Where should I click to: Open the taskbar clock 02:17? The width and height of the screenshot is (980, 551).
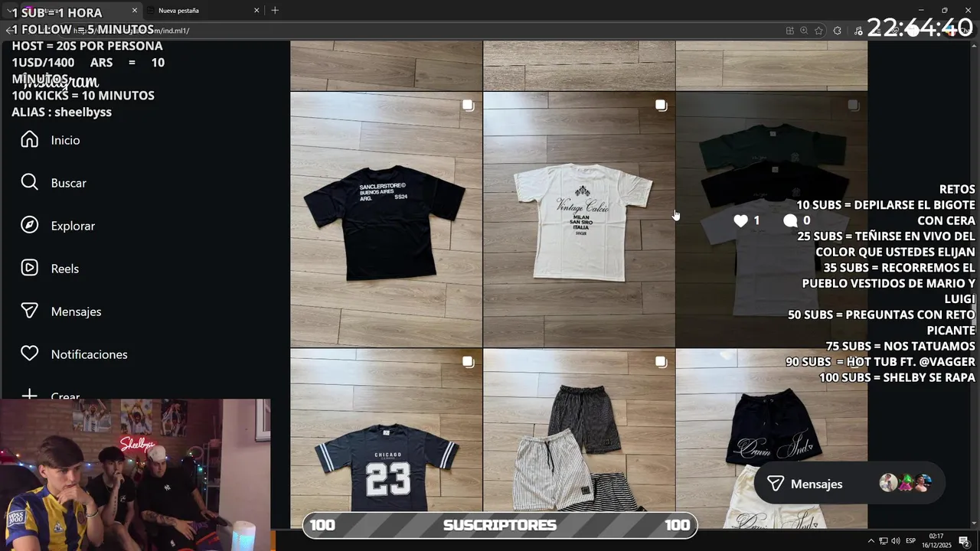point(936,540)
